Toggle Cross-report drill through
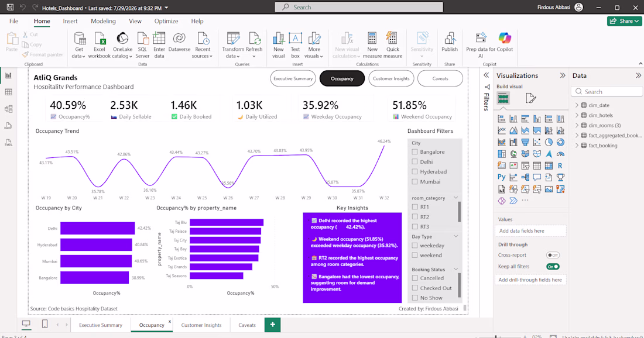 (x=553, y=255)
